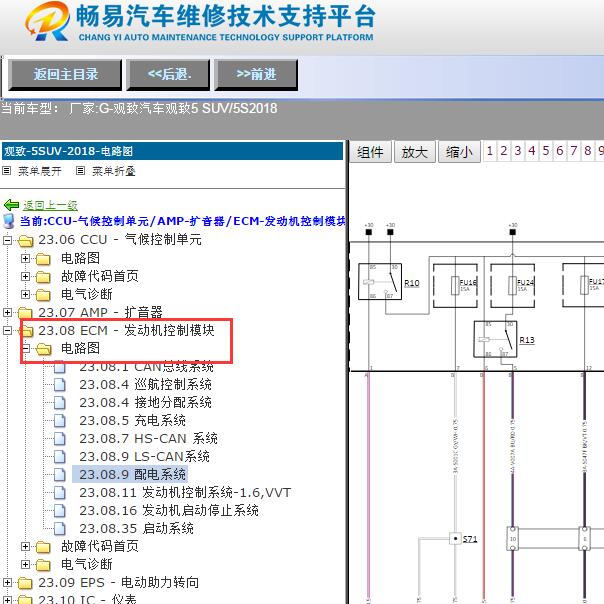
Task: Expand 电气诊断 under 23.06 CCU
Action: [25, 295]
